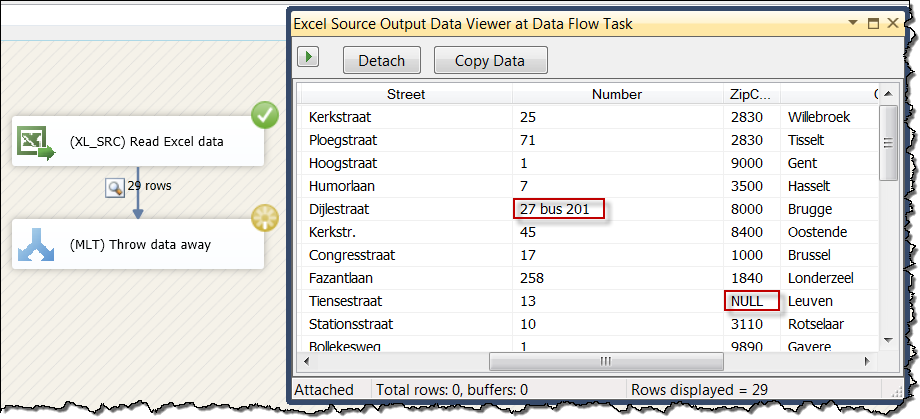Select the Kerkstraat cell
The image size is (920, 419).
click(406, 117)
